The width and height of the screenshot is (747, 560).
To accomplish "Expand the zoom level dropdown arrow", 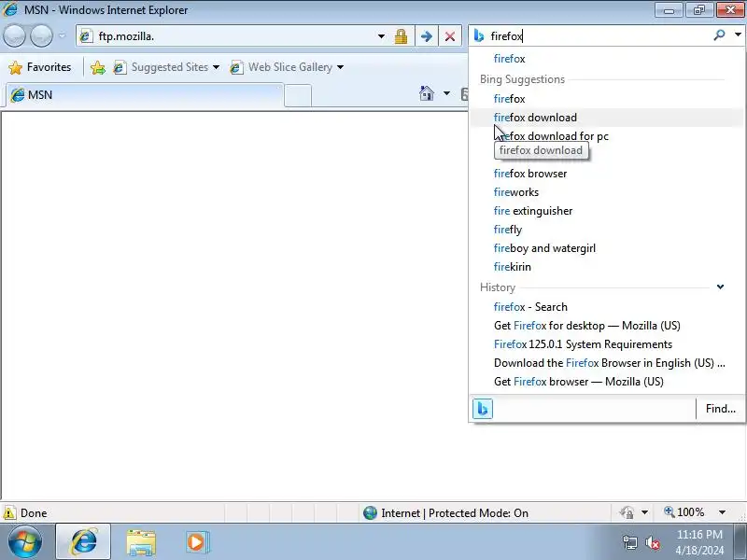I will (x=722, y=512).
